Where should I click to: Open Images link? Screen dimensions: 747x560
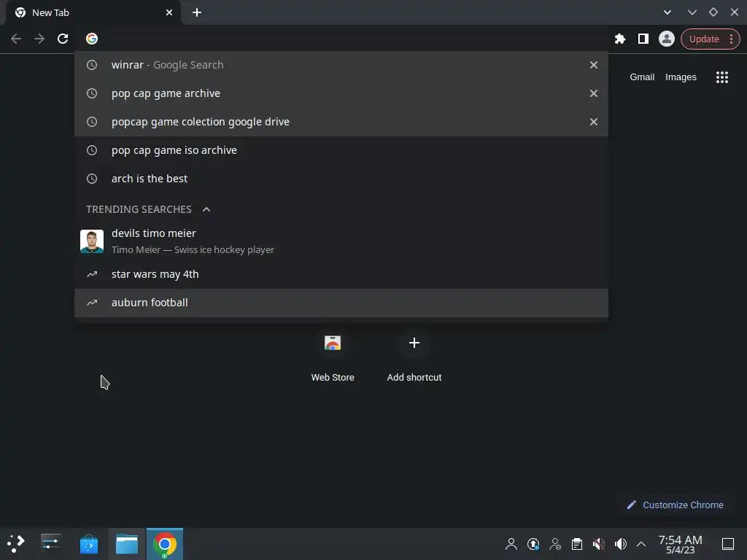[681, 77]
